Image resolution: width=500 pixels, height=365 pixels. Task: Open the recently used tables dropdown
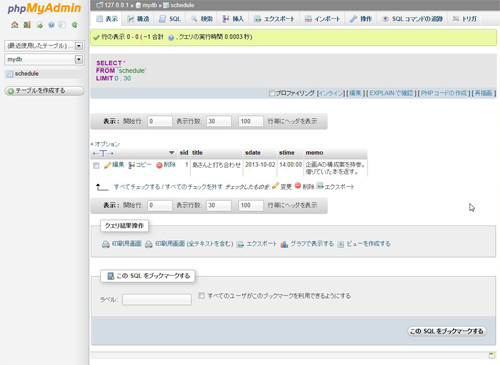[44, 46]
